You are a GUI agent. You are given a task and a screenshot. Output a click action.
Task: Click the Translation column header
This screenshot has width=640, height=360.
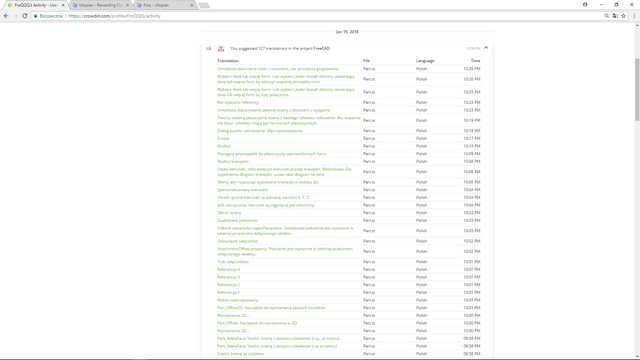coord(228,61)
